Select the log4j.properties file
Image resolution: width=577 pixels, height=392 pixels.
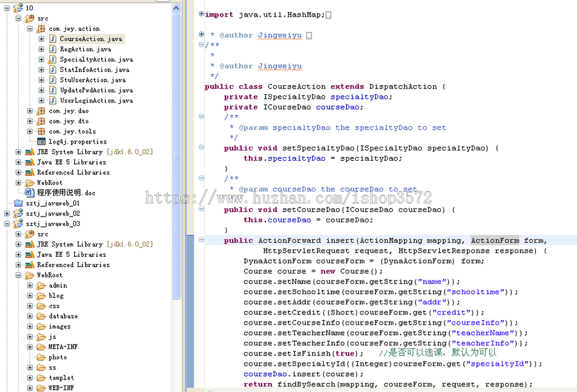(x=78, y=142)
